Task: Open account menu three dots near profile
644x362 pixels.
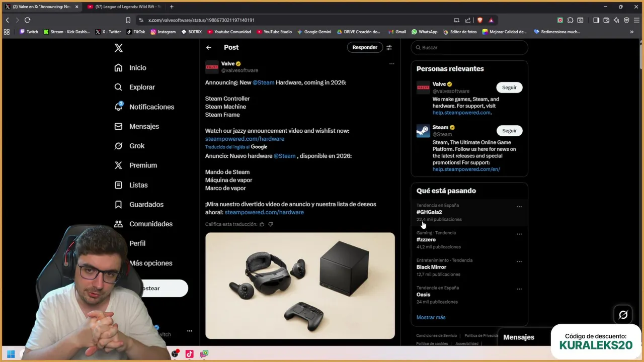Action: click(189, 331)
